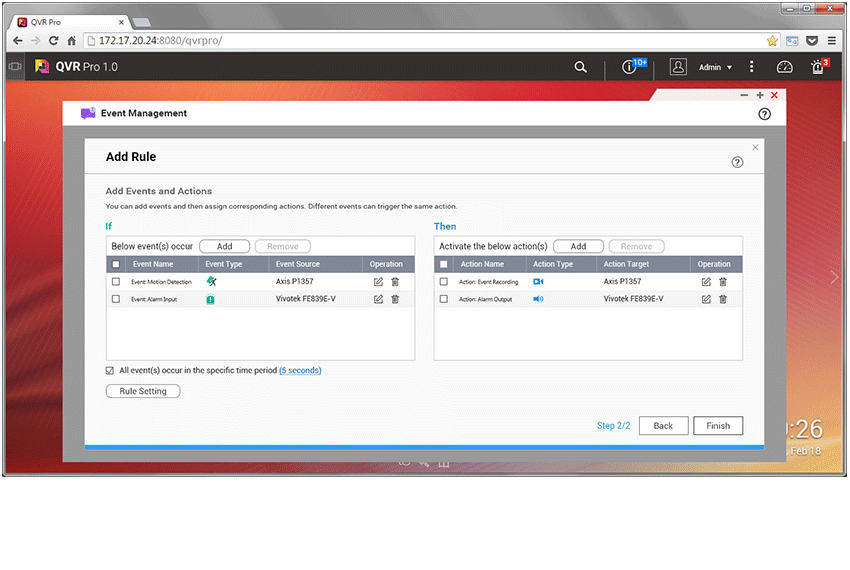Check the Alarm Output action checkbox

pos(444,299)
